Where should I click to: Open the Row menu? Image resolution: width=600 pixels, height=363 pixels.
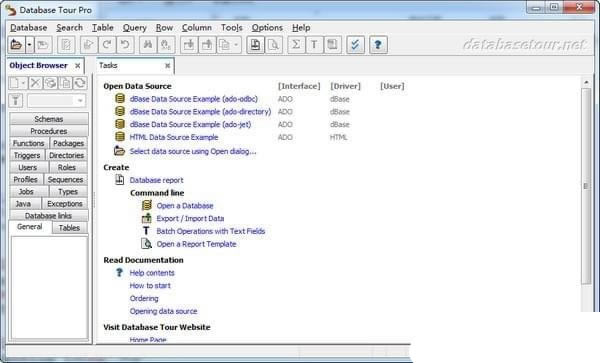(x=165, y=28)
